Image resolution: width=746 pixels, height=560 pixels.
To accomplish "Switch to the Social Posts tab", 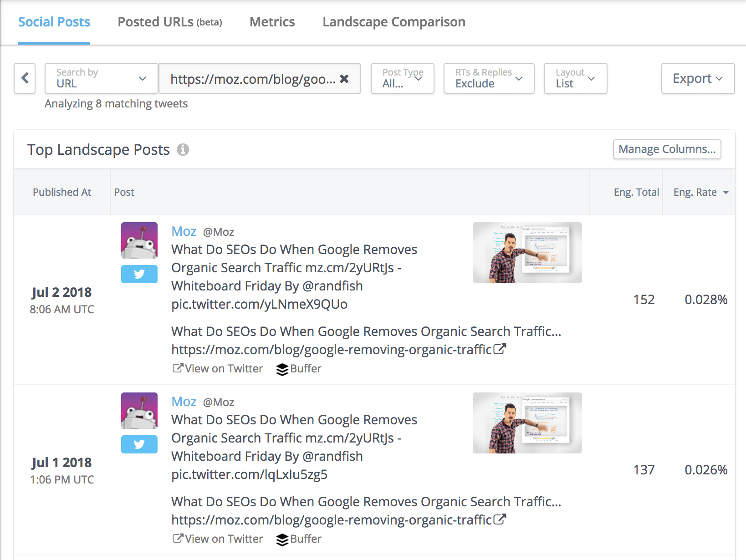I will [x=54, y=22].
